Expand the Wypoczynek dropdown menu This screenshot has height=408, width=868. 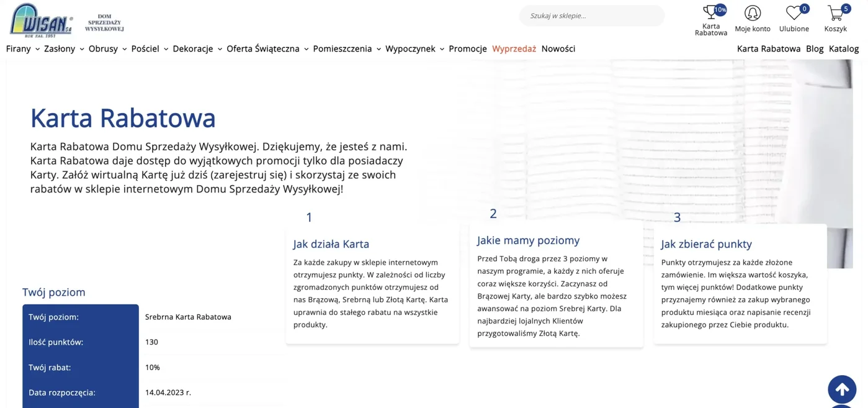tap(414, 48)
